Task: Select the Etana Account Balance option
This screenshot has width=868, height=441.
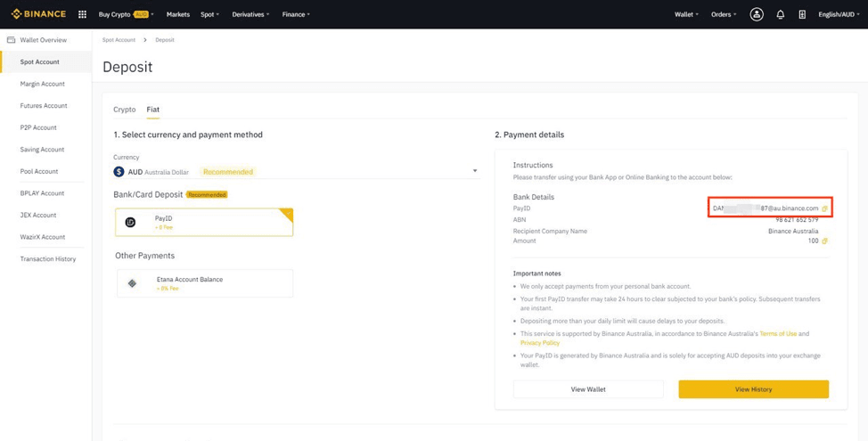Action: pyautogui.click(x=205, y=283)
